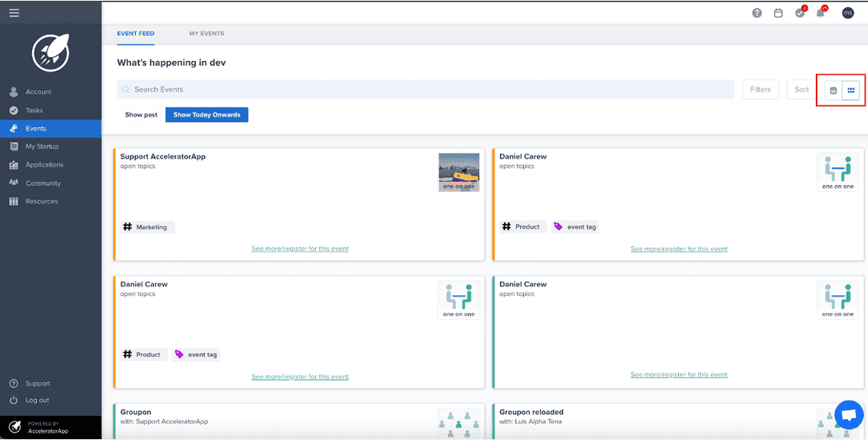Click the Resources books icon
Screen dimensions: 868x440
coord(14,201)
